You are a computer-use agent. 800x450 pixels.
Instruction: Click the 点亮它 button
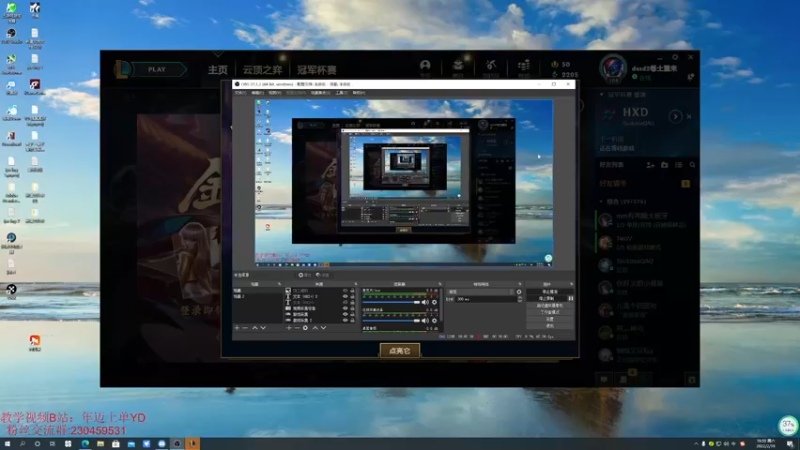399,351
